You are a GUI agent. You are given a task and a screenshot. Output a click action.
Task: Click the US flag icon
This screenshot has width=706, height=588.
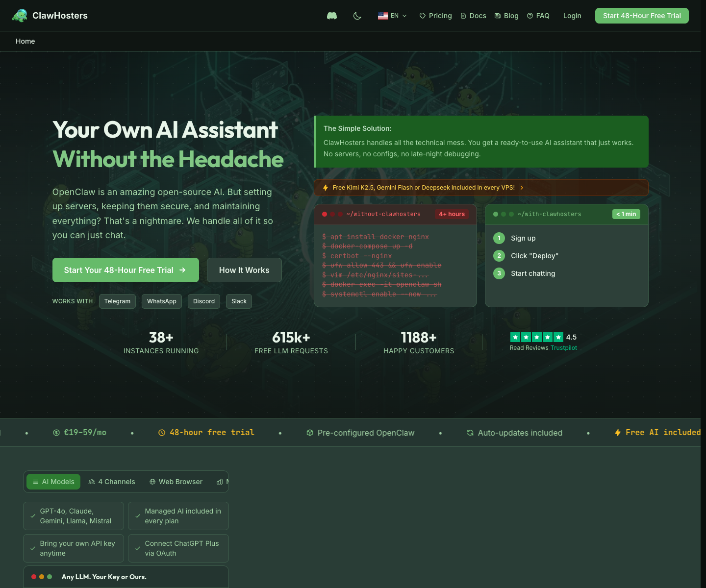click(383, 16)
